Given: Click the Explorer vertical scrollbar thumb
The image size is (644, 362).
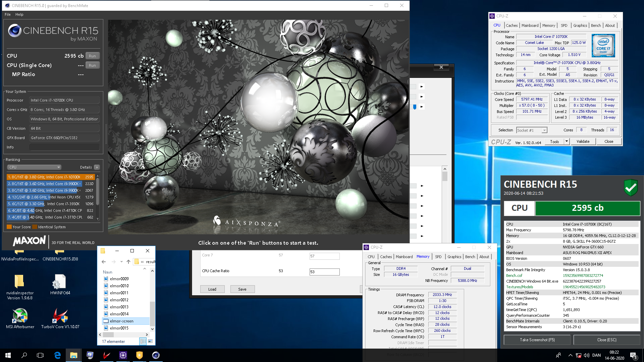Looking at the screenshot, I should (x=152, y=313).
